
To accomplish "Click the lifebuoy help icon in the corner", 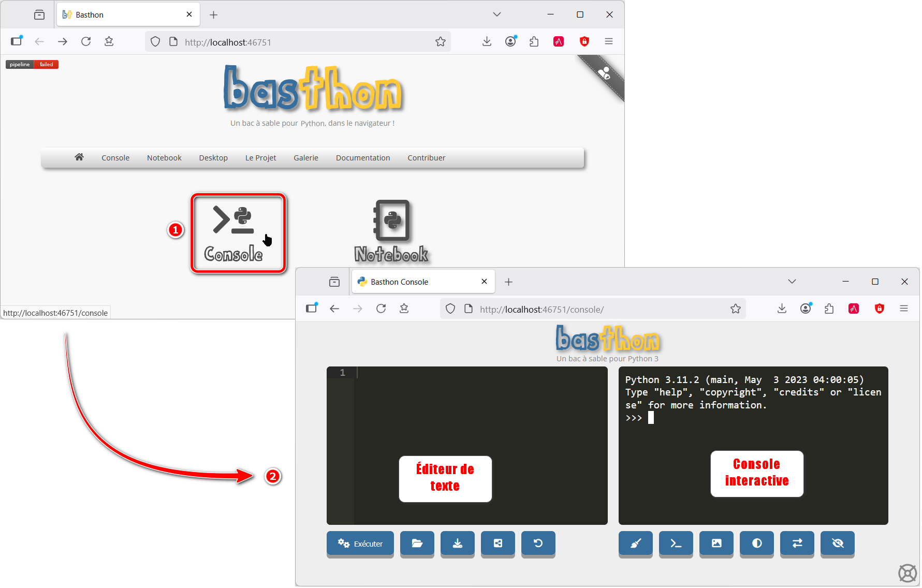I will [907, 573].
